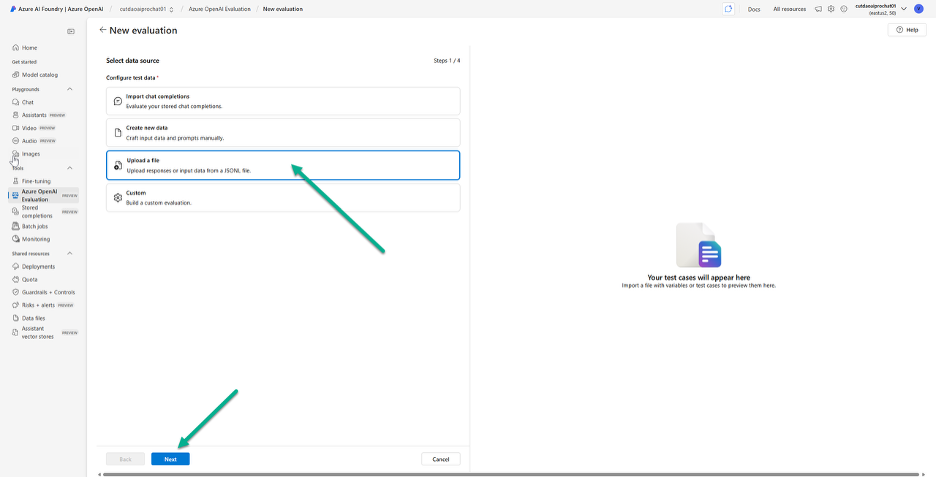Collapse the sidebar with the panel toggle icon
The height and width of the screenshot is (478, 936).
pos(71,32)
